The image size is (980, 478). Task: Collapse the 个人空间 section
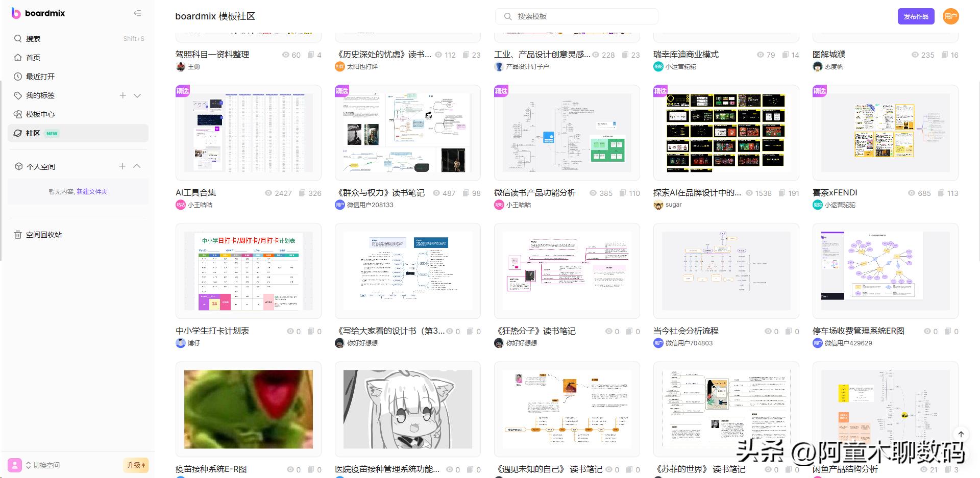point(137,166)
